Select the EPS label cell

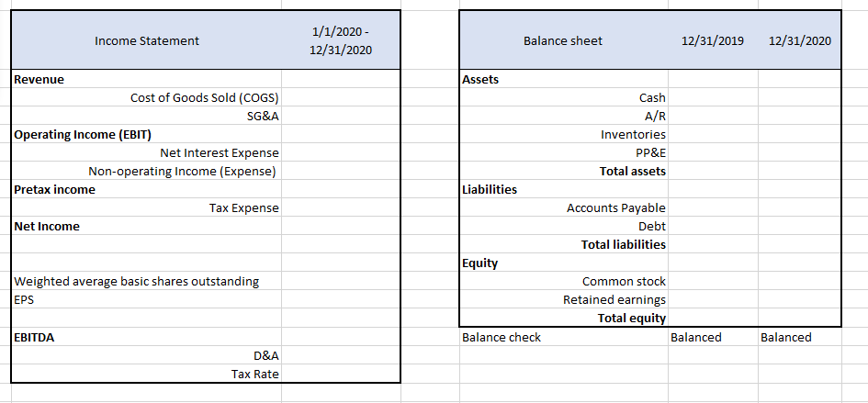[147, 299]
